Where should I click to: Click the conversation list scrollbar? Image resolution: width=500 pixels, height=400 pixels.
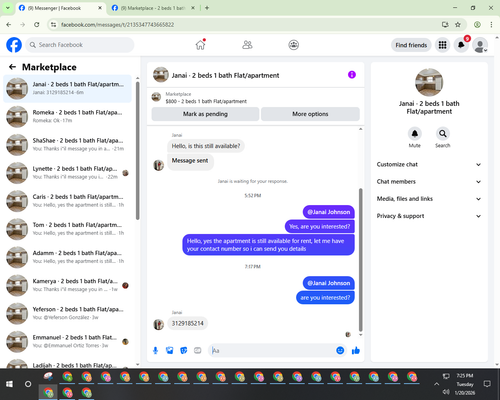point(137,150)
